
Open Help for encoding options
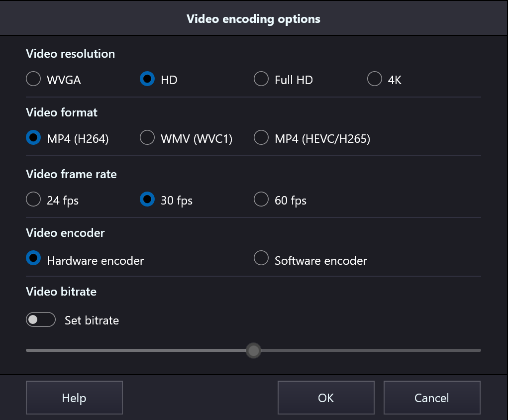(x=74, y=398)
